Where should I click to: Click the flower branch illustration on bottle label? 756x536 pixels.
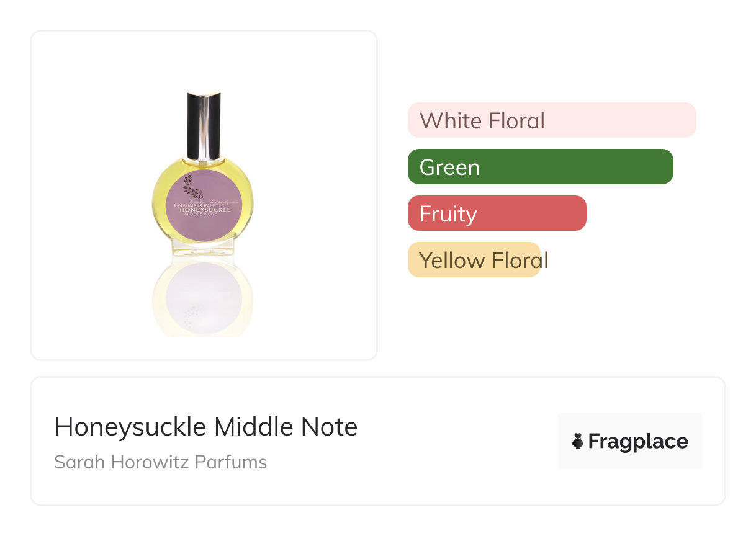(190, 184)
